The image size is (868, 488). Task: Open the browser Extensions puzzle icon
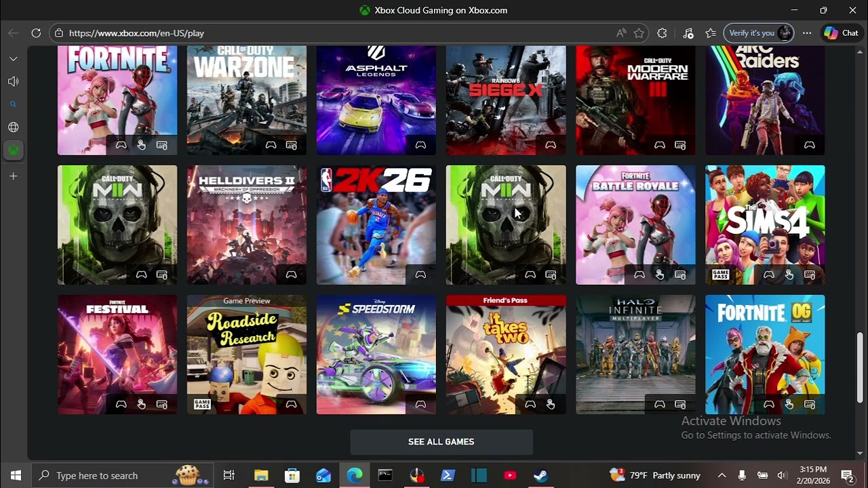coord(662,33)
